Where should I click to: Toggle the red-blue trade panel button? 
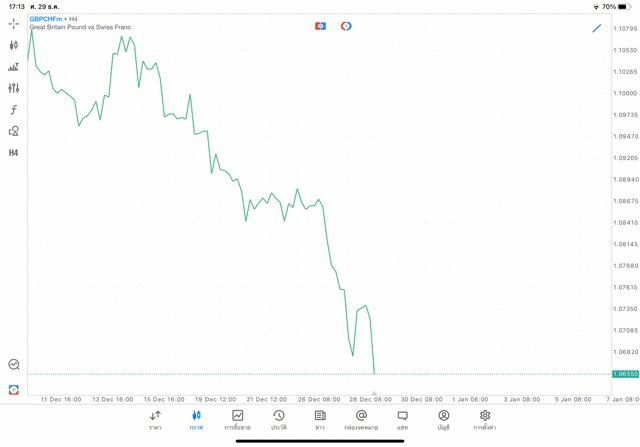[320, 26]
